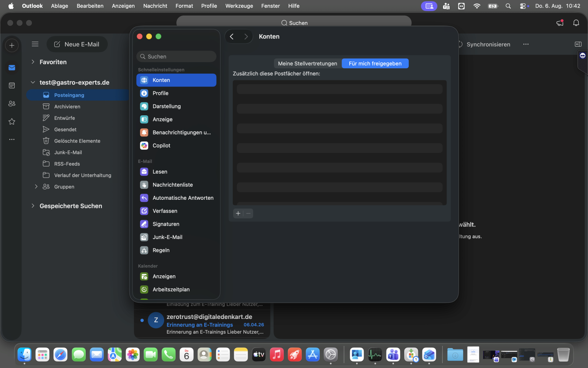The image size is (588, 368).
Task: Open Automatische Antworten settings
Action: point(176,198)
